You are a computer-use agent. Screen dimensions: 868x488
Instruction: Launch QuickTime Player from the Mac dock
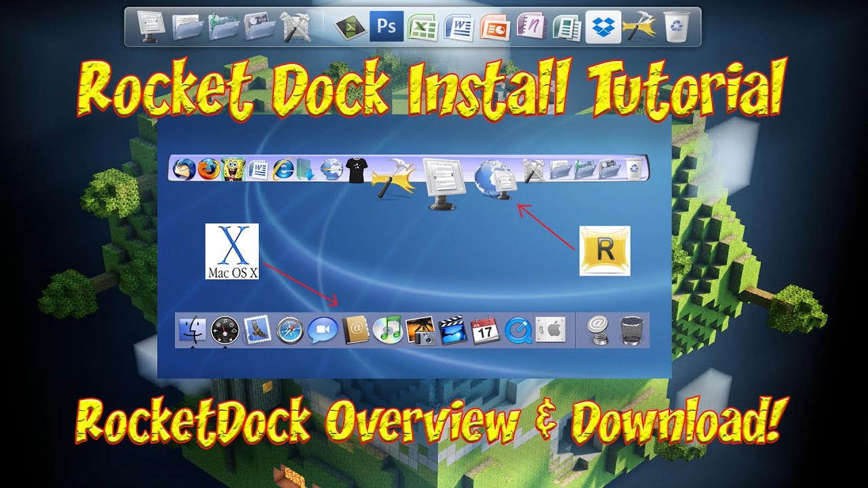coord(517,331)
